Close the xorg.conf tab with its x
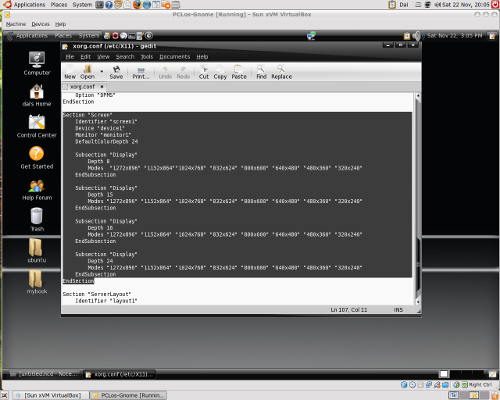The height and width of the screenshot is (400, 500). pos(102,87)
